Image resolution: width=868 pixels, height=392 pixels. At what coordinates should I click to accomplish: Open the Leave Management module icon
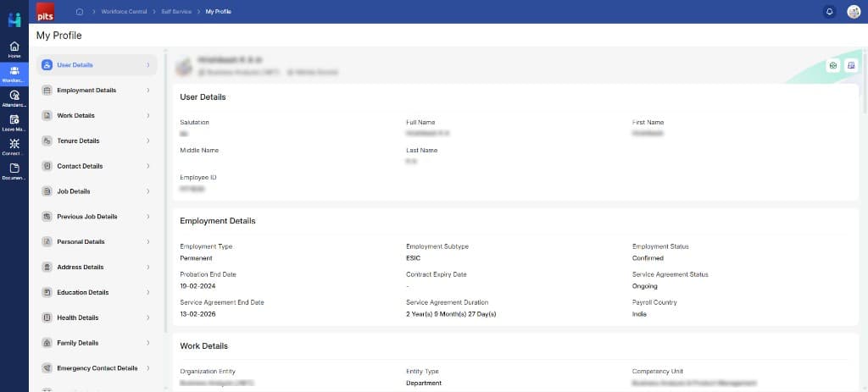[14, 123]
